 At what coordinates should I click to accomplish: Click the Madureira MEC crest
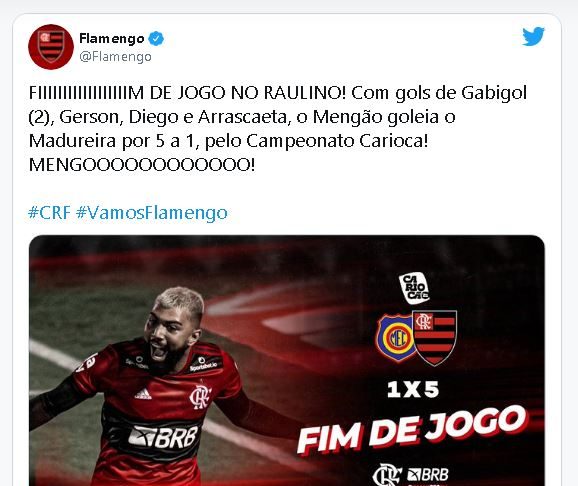pos(395,338)
